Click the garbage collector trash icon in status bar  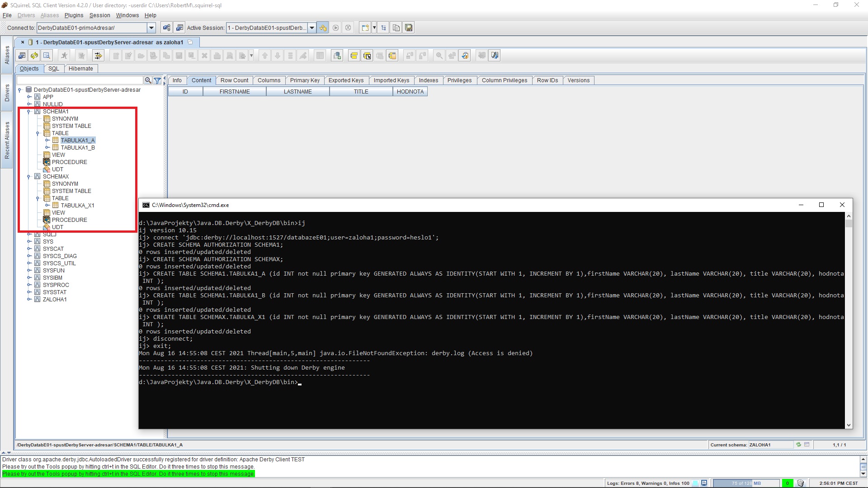[x=800, y=483]
